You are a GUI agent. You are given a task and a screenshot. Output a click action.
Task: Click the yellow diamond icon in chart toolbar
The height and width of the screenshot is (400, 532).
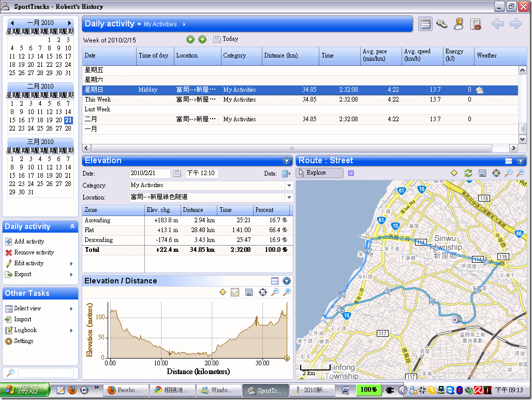click(223, 292)
